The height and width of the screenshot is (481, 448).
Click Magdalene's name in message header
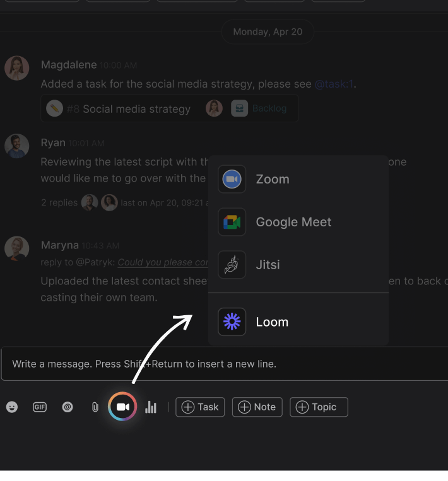click(x=69, y=65)
